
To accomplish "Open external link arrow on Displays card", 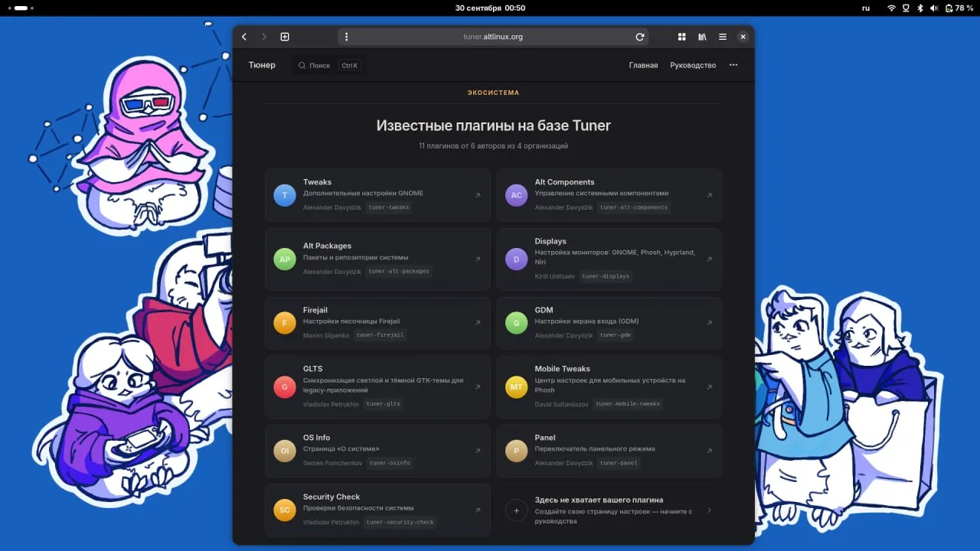I will 709,259.
